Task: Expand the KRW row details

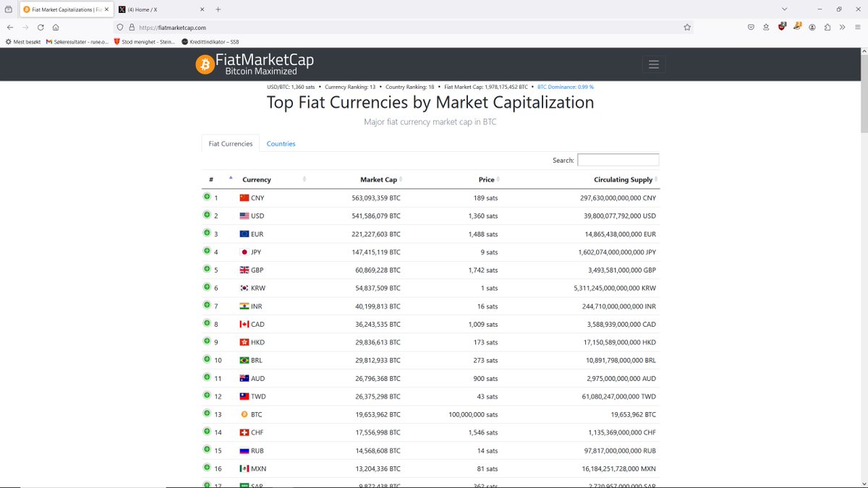Action: click(207, 287)
